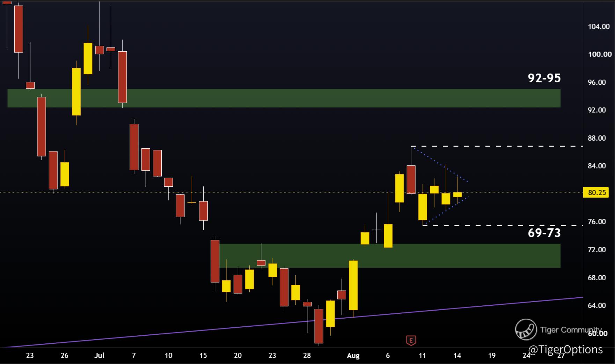Click the 76.00 price axis label
The height and width of the screenshot is (364, 615).
click(x=597, y=222)
